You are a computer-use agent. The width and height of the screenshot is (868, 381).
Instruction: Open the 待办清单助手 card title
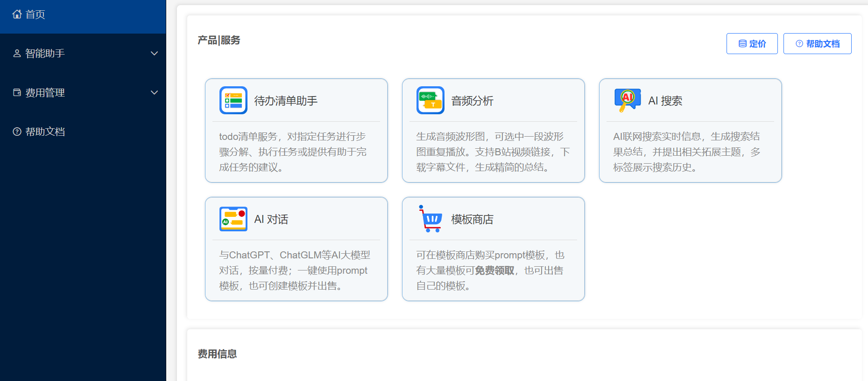(x=286, y=101)
